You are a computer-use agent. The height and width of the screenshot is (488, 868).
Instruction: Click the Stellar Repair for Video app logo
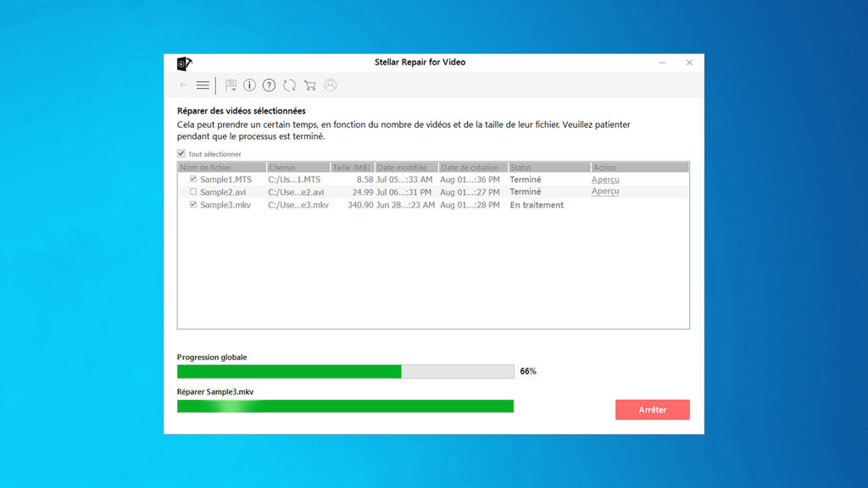pyautogui.click(x=184, y=64)
